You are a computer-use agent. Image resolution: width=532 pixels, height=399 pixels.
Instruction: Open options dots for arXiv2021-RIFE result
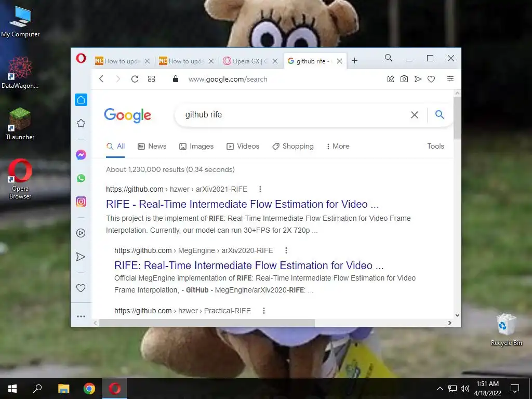point(260,189)
